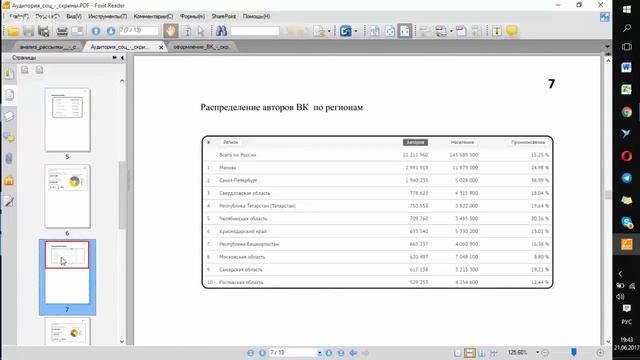640x360 pixels.
Task: Open the Security lock panel
Action: click(x=9, y=180)
